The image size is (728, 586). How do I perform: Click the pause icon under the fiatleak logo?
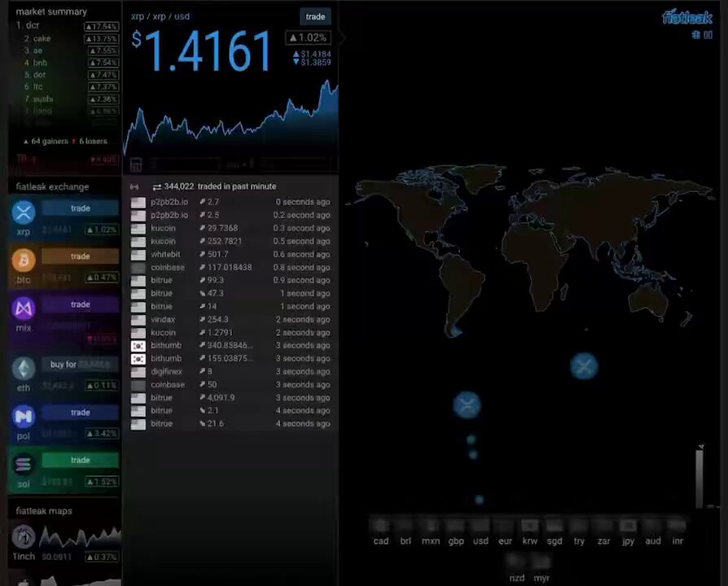[x=708, y=35]
